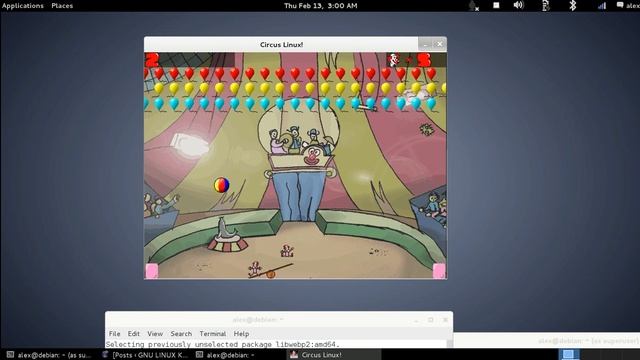Click the right pink bouncer block
This screenshot has width=640, height=360.
pyautogui.click(x=439, y=271)
